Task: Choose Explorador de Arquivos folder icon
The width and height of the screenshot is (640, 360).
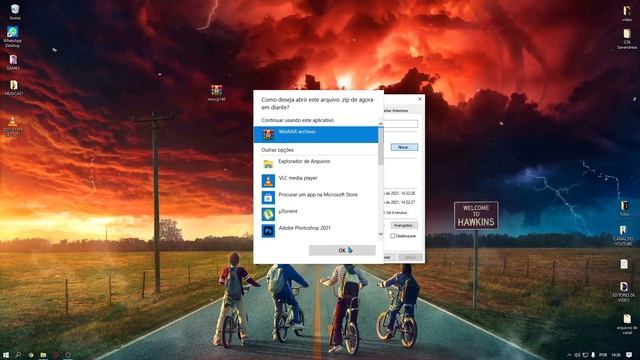Action: [268, 164]
